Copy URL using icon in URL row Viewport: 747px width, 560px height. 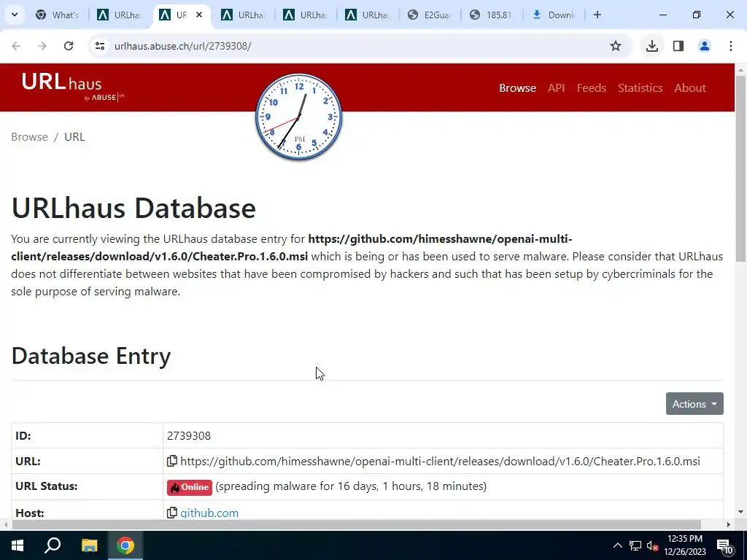point(172,461)
